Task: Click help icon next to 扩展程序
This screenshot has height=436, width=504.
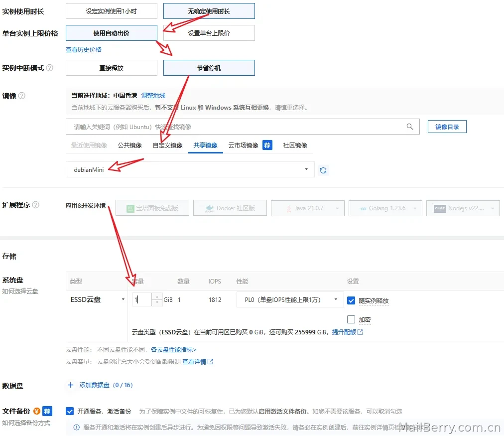Action: (36, 205)
